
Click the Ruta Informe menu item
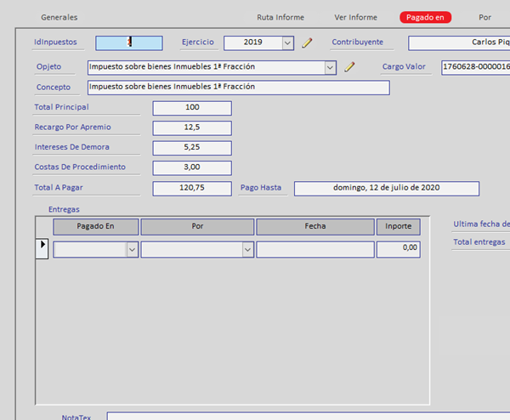click(280, 17)
